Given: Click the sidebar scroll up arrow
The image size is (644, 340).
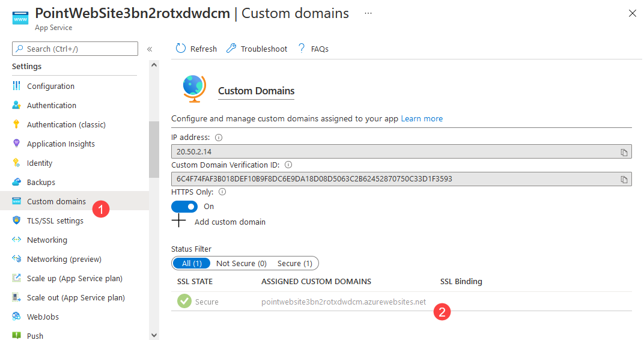Looking at the screenshot, I should tap(154, 65).
